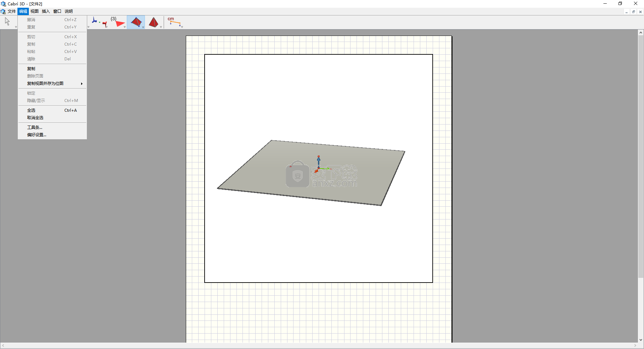Expand the regular pyramid tool dropdown arrow

161,27
